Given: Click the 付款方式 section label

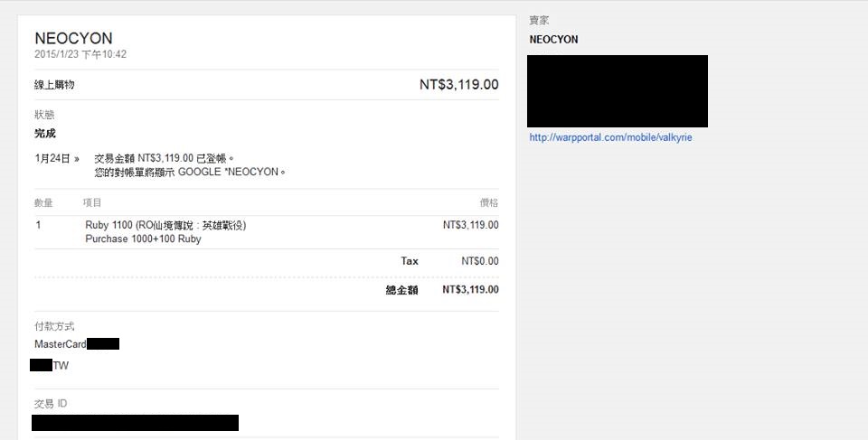Looking at the screenshot, I should [54, 326].
